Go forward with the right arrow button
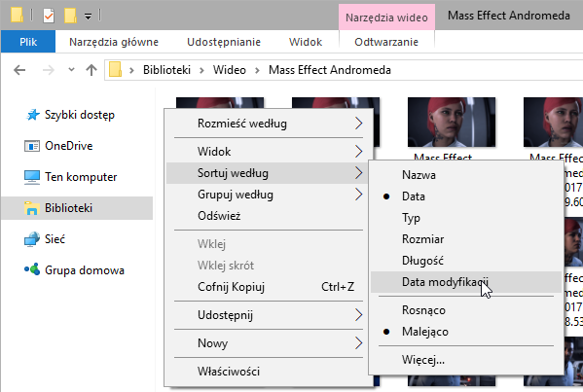 [x=49, y=70]
